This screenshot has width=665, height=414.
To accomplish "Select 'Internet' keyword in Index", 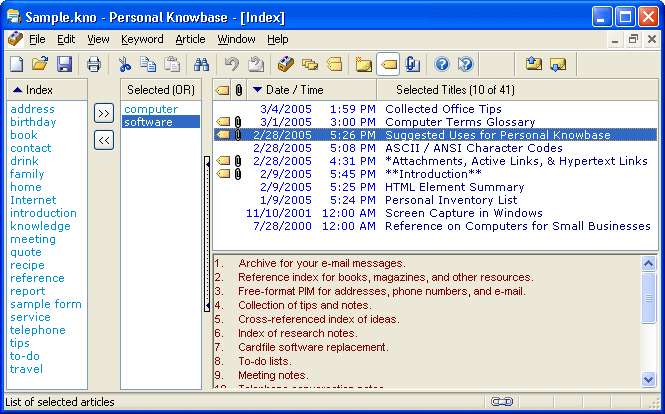I will [33, 200].
